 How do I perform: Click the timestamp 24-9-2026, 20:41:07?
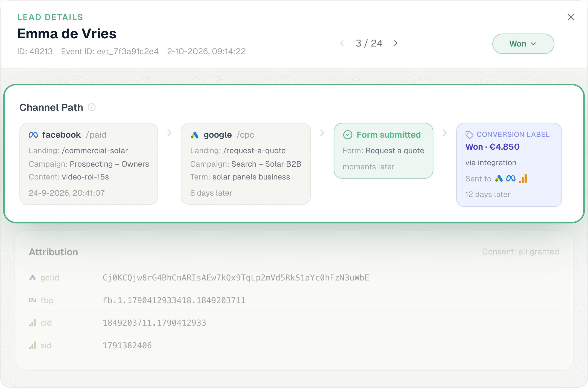tap(67, 193)
